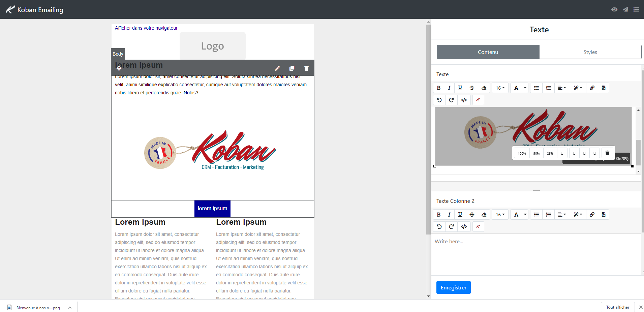Toggle underline in Texte Colonne 2 toolbar

tap(460, 215)
